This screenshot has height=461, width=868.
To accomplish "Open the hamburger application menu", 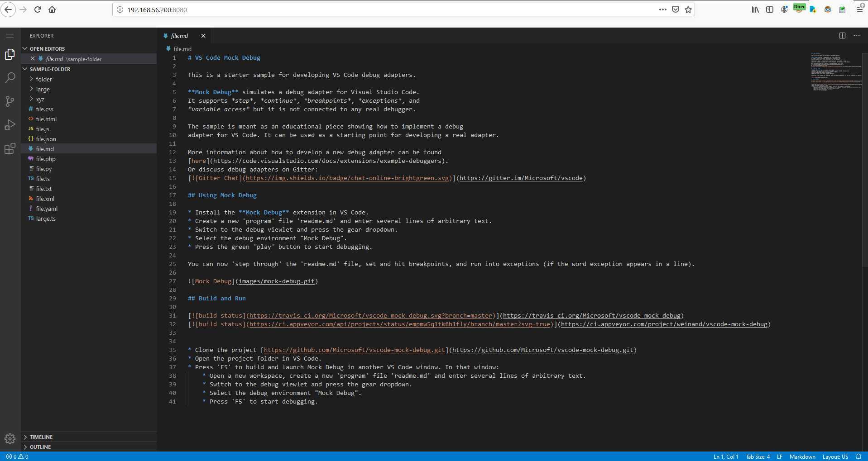I will [x=10, y=36].
